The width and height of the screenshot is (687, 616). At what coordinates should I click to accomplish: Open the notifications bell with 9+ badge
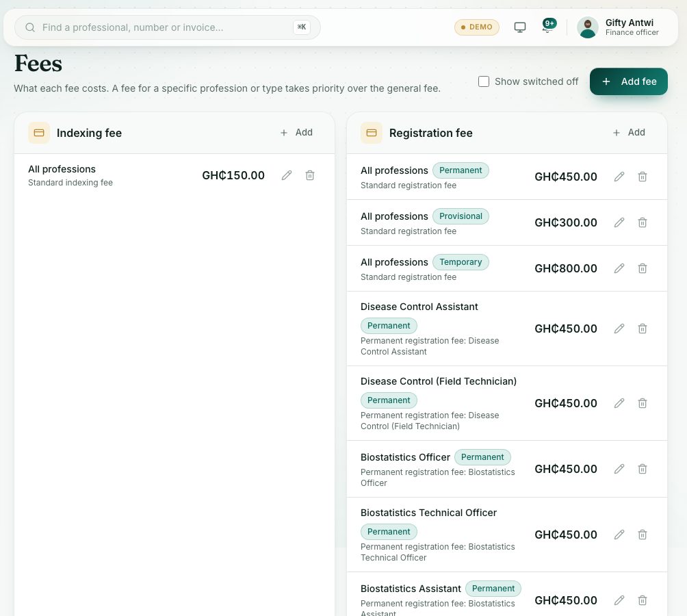548,26
